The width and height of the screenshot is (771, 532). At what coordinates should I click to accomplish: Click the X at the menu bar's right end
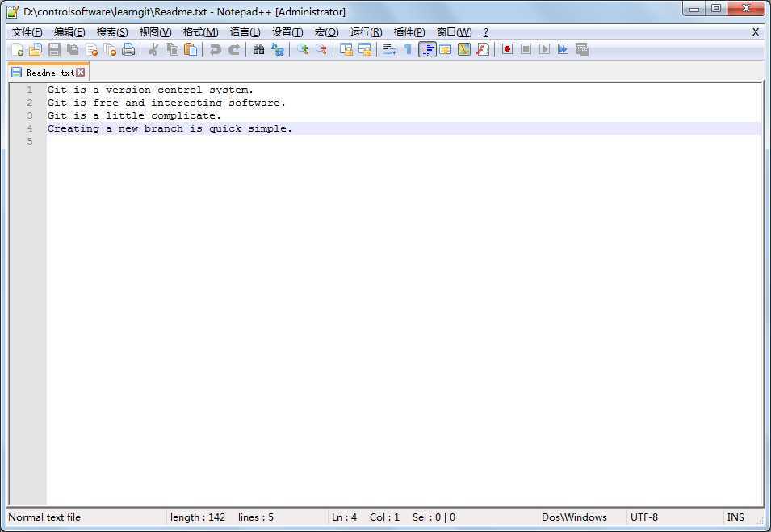756,32
